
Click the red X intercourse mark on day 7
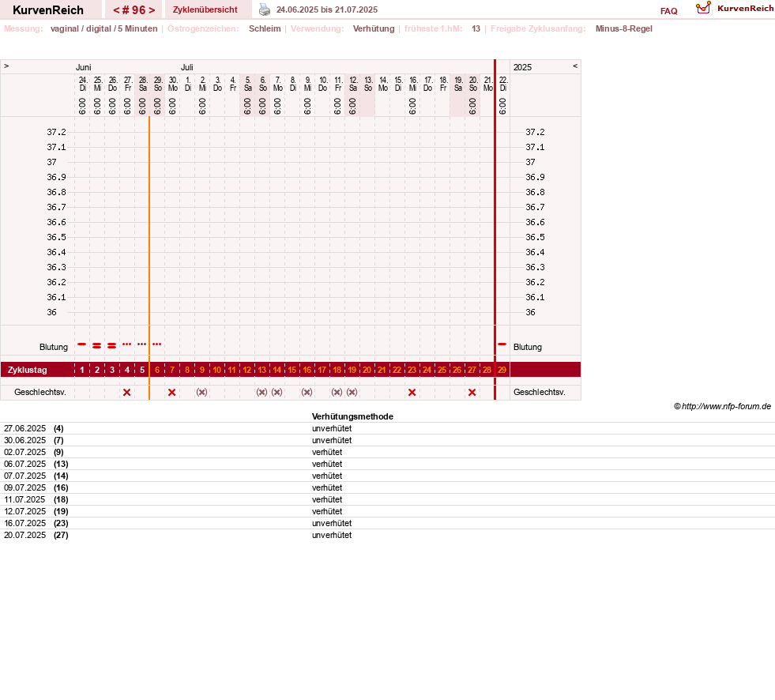click(172, 392)
